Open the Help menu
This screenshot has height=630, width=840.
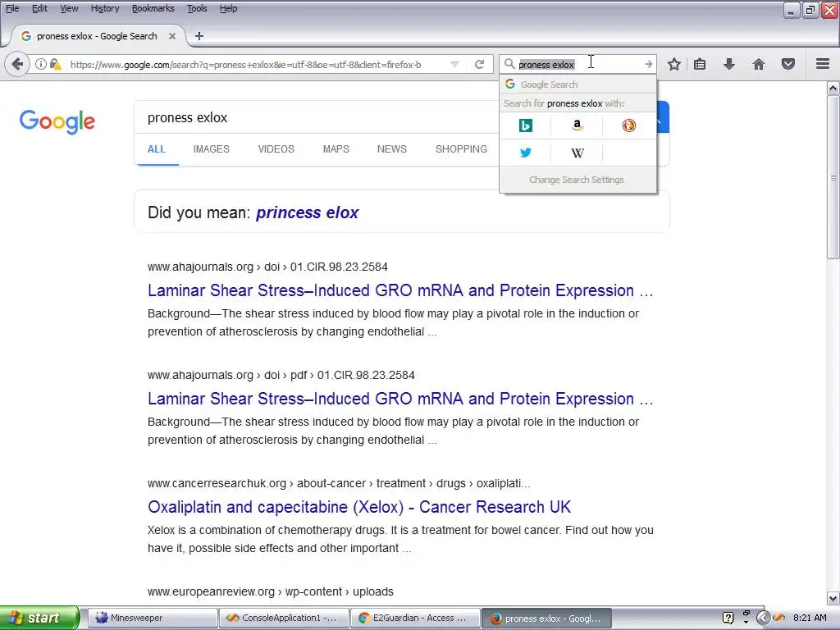click(x=229, y=8)
